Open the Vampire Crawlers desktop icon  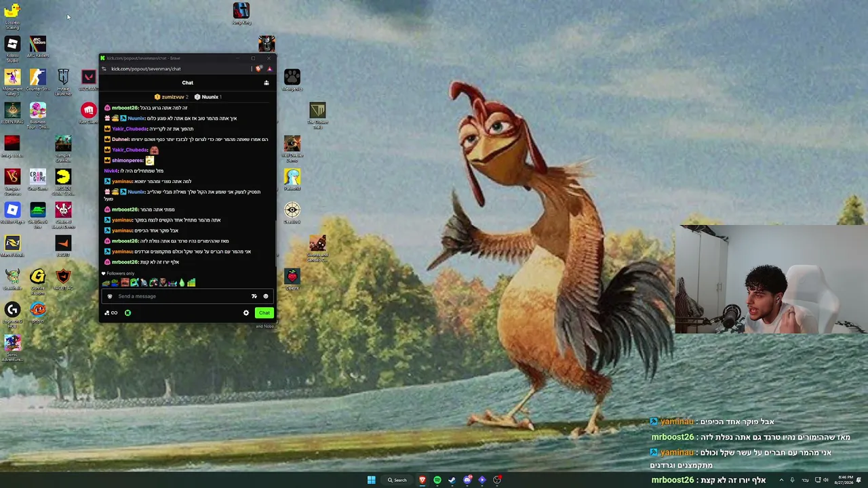[63, 148]
